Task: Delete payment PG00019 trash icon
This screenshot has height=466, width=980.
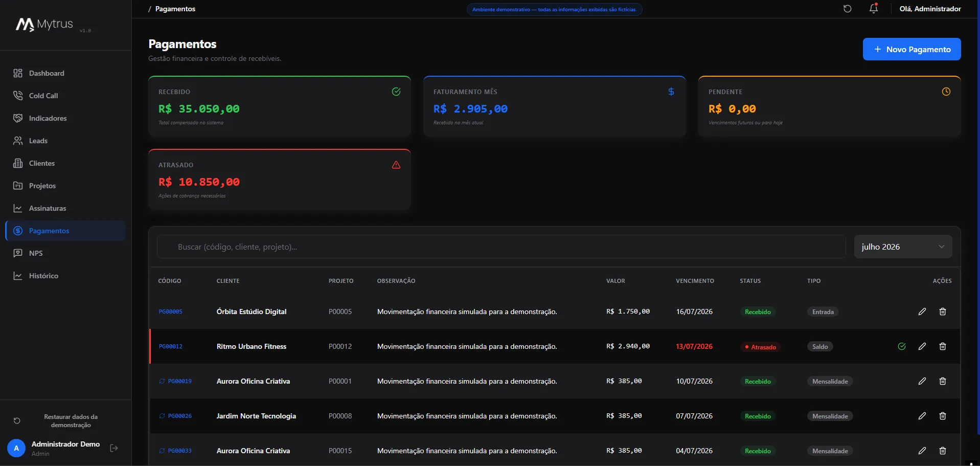Action: pyautogui.click(x=943, y=381)
